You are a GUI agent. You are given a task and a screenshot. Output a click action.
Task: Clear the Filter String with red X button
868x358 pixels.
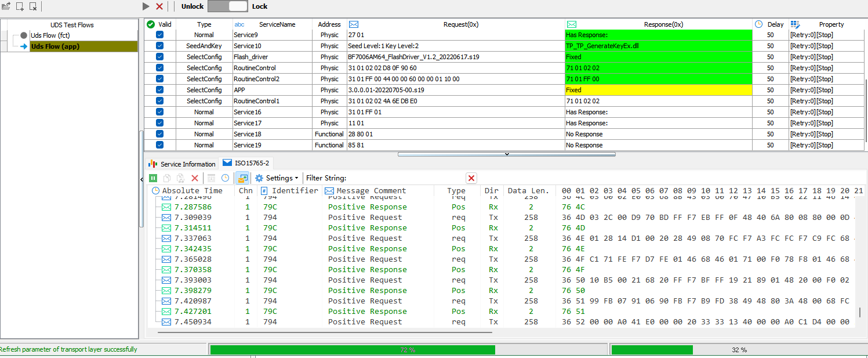click(471, 178)
